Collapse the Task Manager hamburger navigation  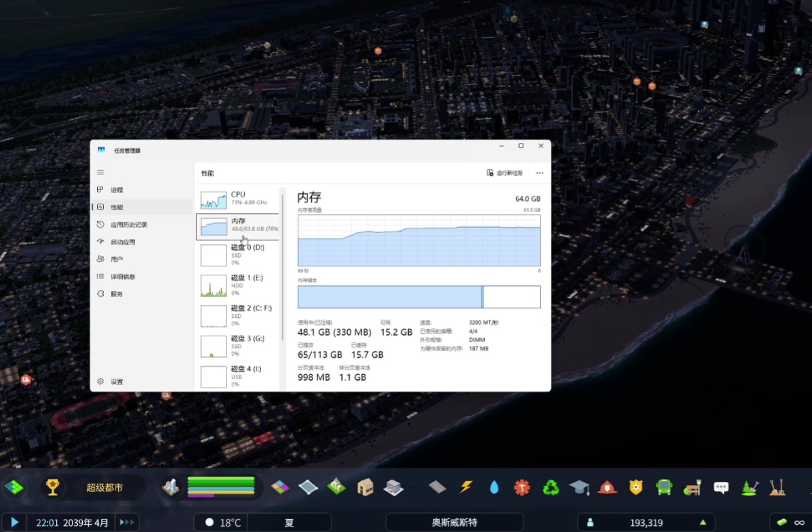101,172
